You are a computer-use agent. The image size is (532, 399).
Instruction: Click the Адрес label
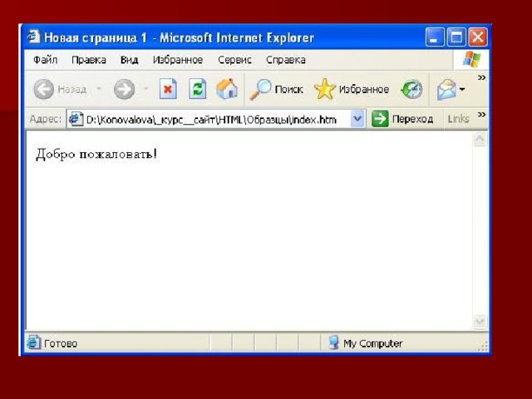46,119
